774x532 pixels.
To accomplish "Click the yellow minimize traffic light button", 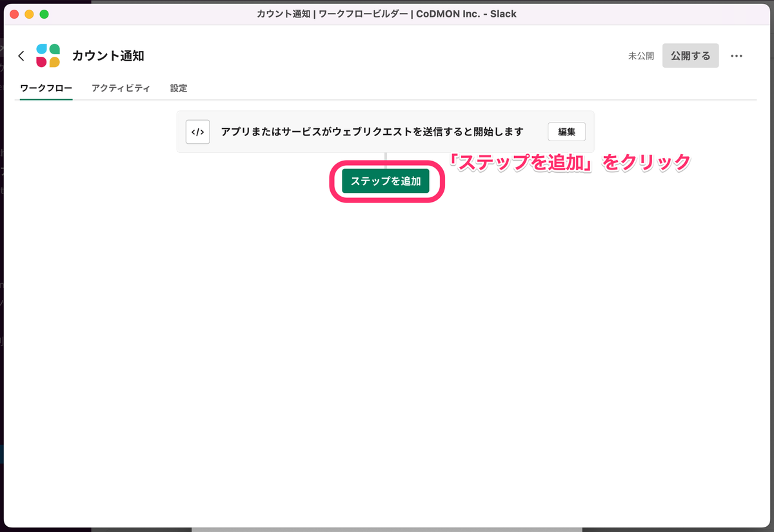I will tap(28, 13).
